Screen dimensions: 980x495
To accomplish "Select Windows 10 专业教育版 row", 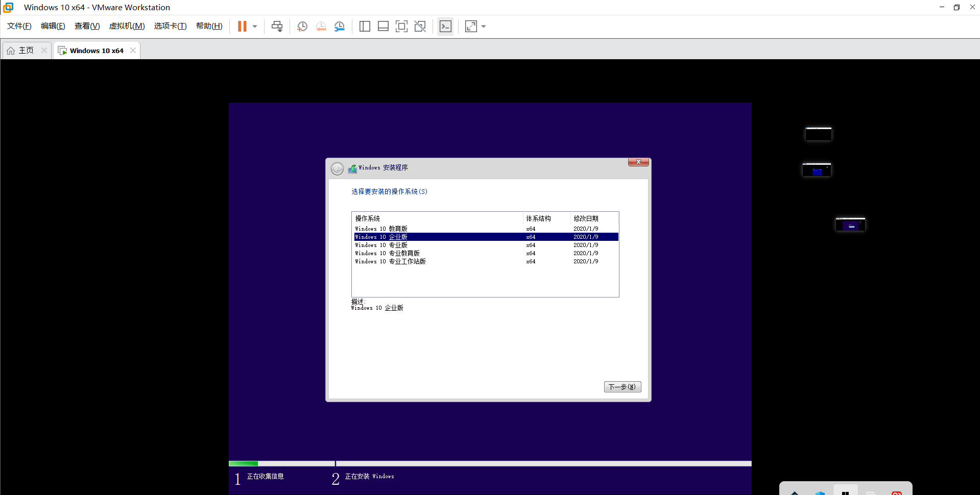I will click(486, 253).
